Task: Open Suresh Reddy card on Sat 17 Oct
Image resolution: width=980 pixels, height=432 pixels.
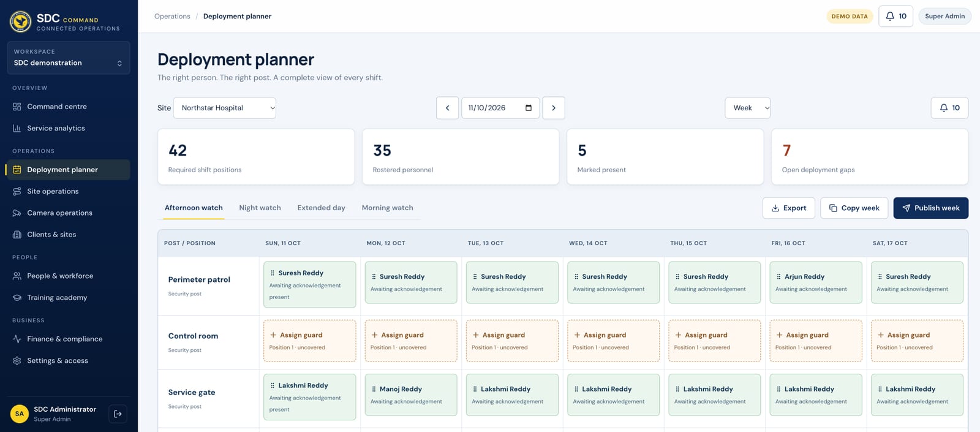Action: pos(917,282)
